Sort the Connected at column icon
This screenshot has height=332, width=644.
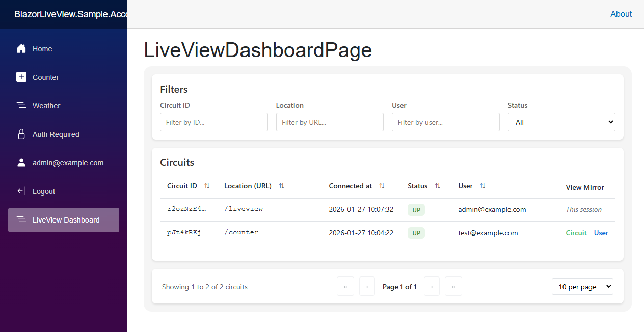coord(381,186)
